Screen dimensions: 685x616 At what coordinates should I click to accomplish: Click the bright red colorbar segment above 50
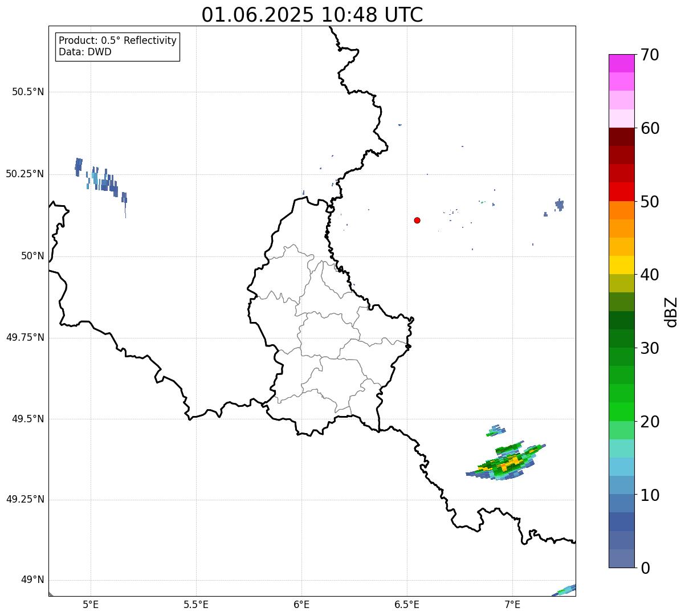tap(621, 191)
